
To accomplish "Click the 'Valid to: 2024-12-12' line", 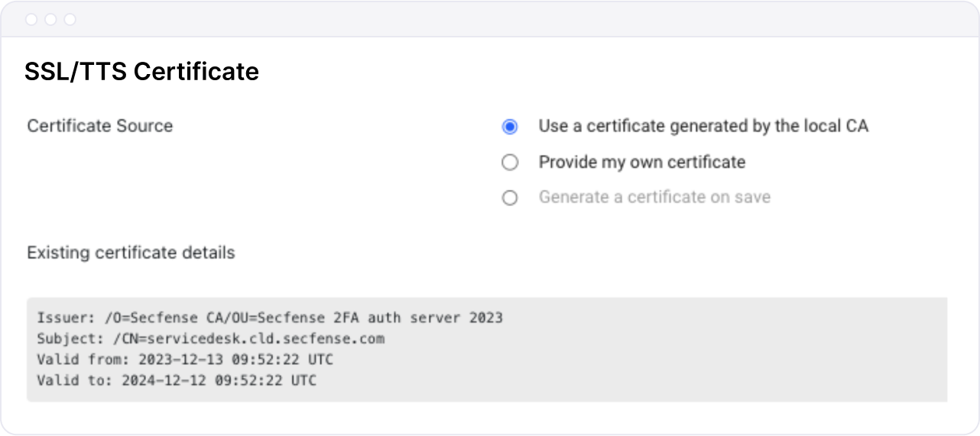I will tap(177, 379).
